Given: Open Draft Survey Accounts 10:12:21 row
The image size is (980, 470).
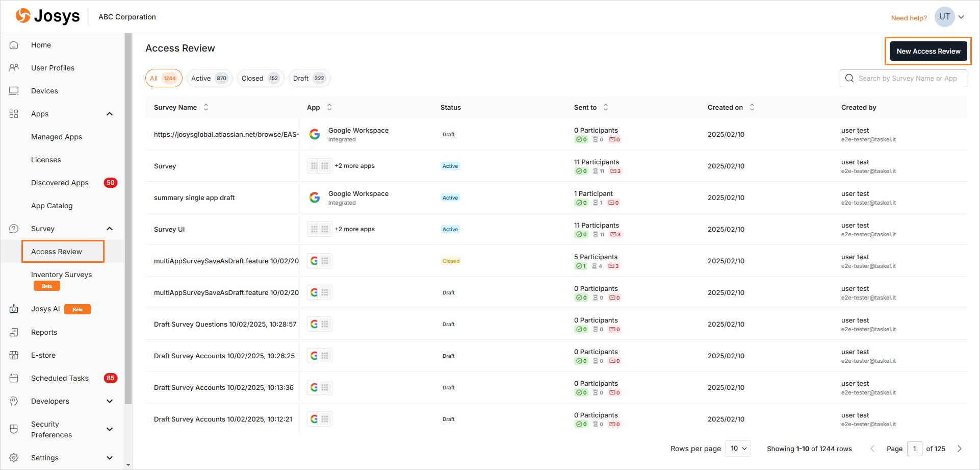Looking at the screenshot, I should [556, 419].
